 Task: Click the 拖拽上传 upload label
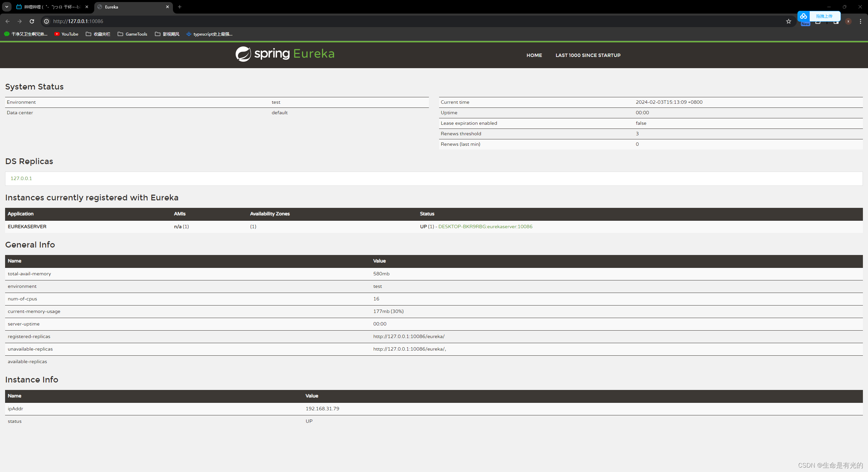point(824,16)
